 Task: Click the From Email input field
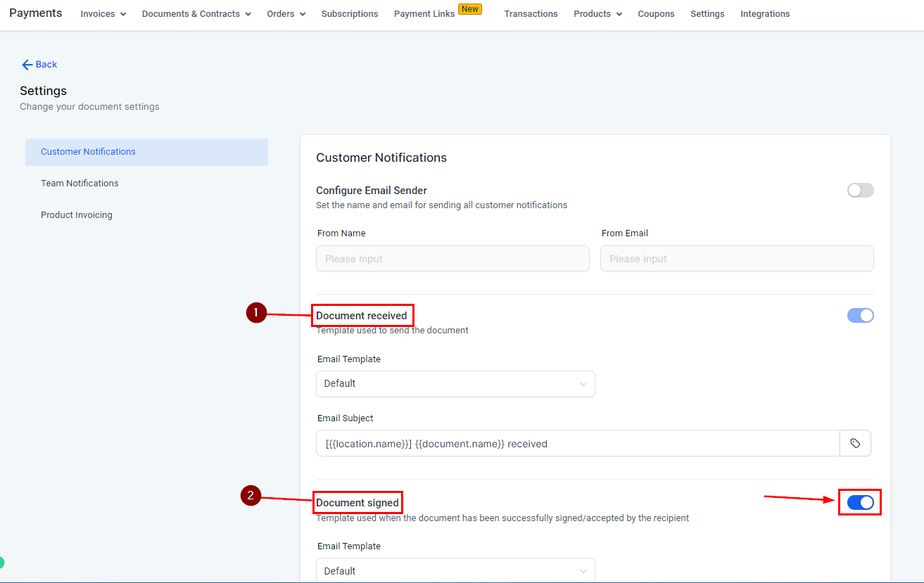[x=737, y=259]
